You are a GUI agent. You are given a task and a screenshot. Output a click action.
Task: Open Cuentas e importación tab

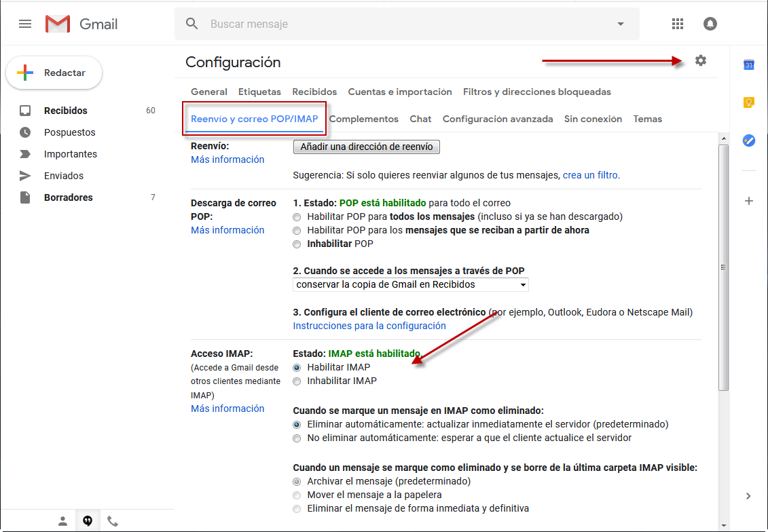[400, 92]
